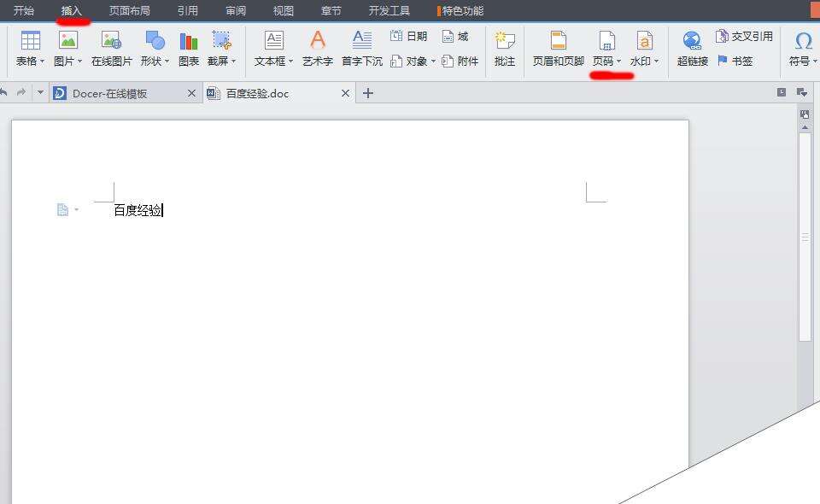Click the tab bar square display button
Screen dimensions: 820x504
point(782,92)
